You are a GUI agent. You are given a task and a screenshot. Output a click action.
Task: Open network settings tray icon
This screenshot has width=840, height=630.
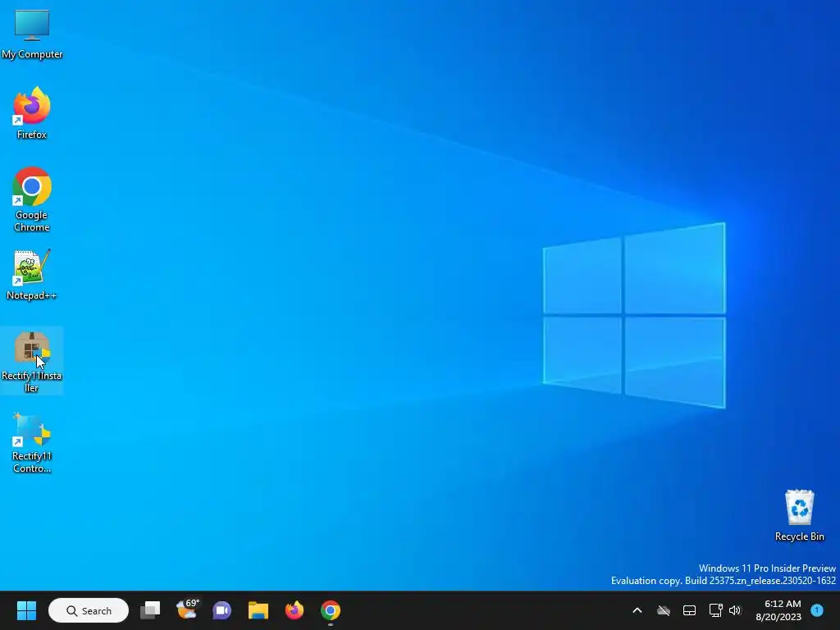click(715, 610)
